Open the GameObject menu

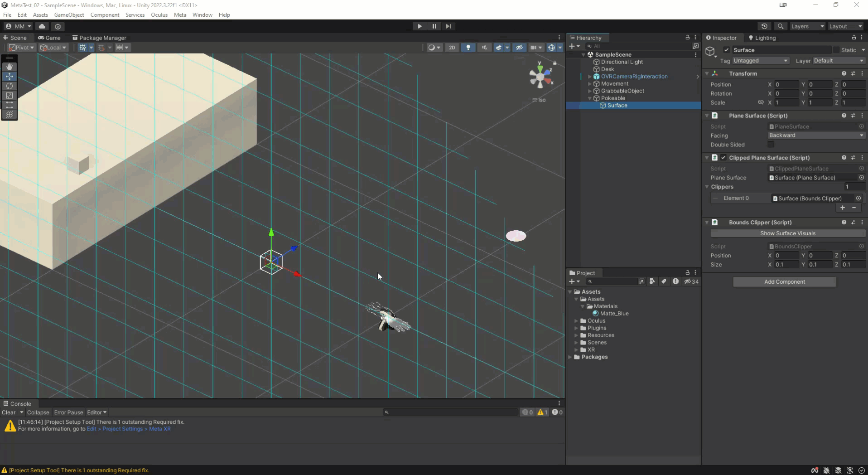coord(69,15)
